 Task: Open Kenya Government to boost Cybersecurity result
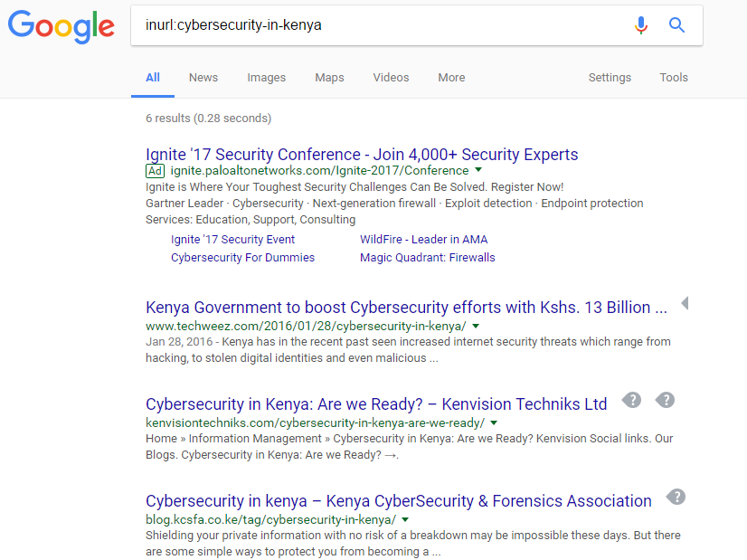(x=406, y=308)
